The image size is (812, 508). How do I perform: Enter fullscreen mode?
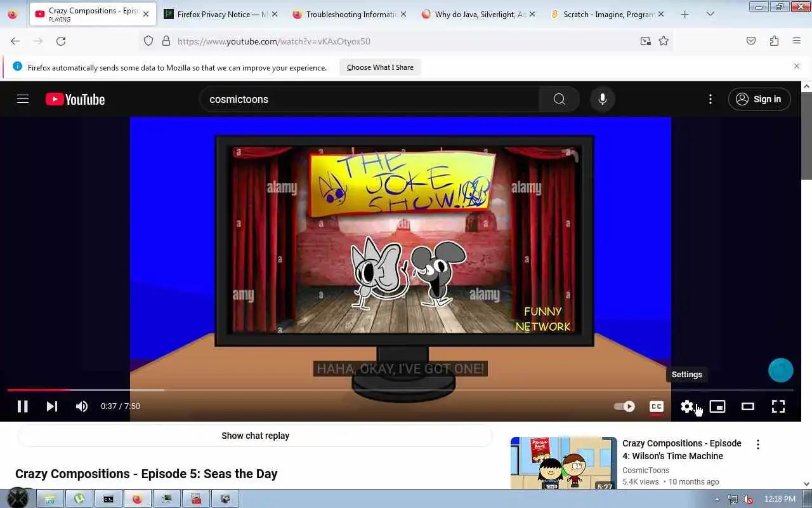[778, 406]
